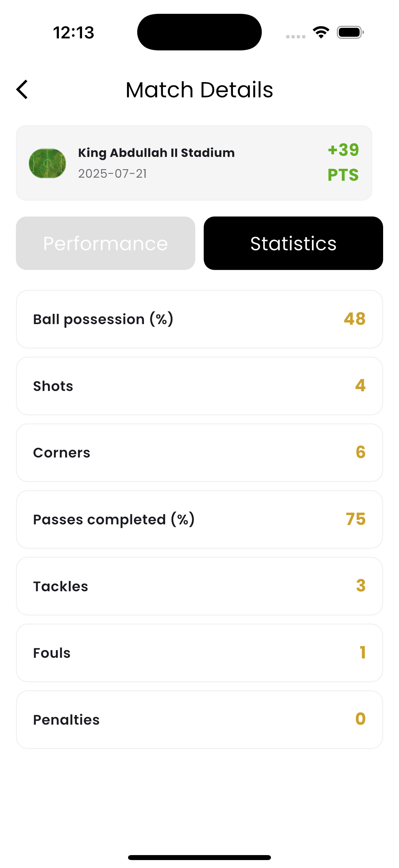The image size is (399, 868).
Task: Tap the Penalties statistic row
Action: pyautogui.click(x=199, y=719)
